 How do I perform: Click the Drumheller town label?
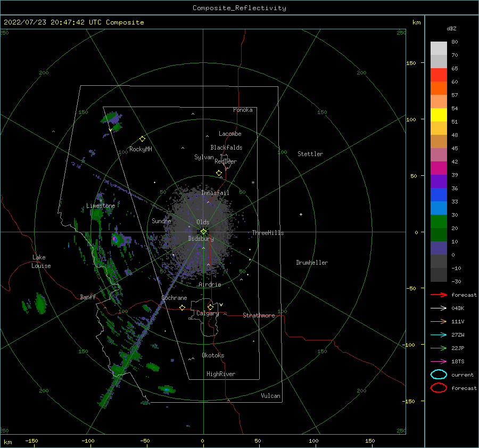pyautogui.click(x=312, y=263)
